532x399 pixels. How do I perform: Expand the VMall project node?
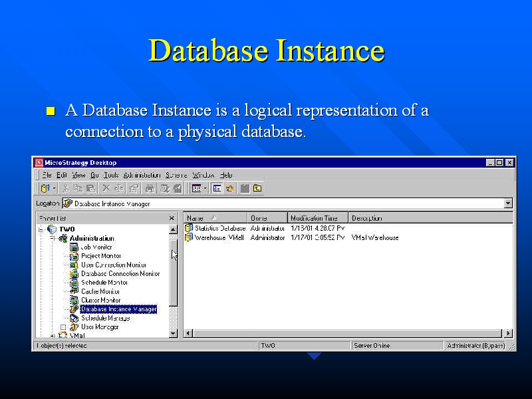(53, 336)
